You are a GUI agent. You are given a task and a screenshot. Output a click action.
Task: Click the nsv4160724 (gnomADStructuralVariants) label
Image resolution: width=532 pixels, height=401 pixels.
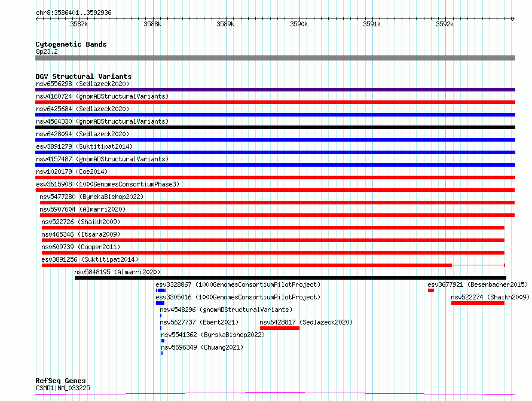tap(102, 96)
